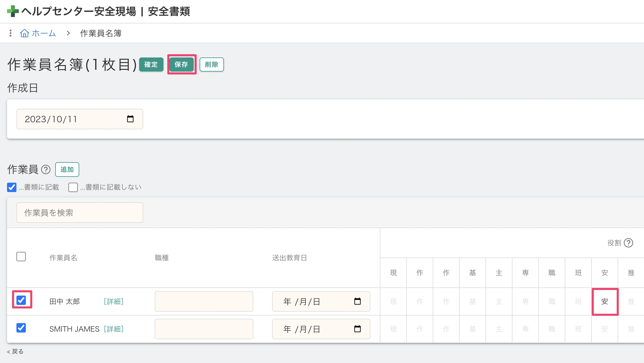The image size is (644, 363).
Task: Click the home icon in breadcrumb
Action: coord(24,33)
